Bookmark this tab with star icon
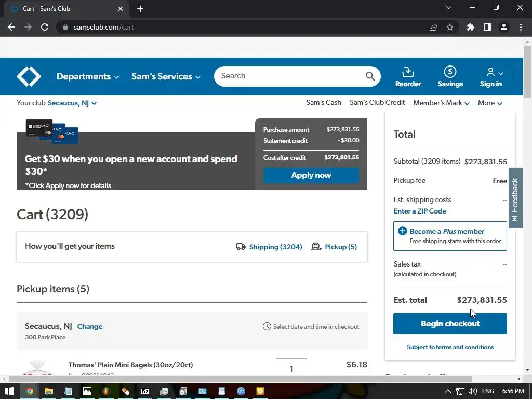 (x=449, y=27)
